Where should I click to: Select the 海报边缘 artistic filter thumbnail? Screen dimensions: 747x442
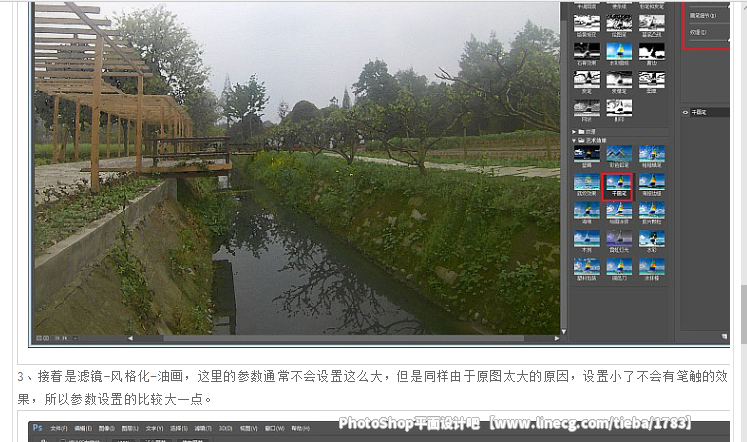(x=651, y=182)
